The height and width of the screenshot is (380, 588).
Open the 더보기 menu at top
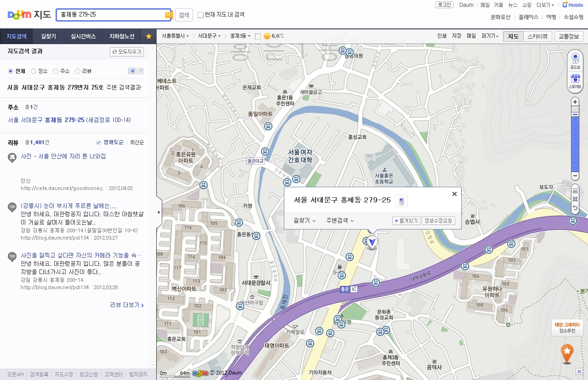pyautogui.click(x=545, y=5)
